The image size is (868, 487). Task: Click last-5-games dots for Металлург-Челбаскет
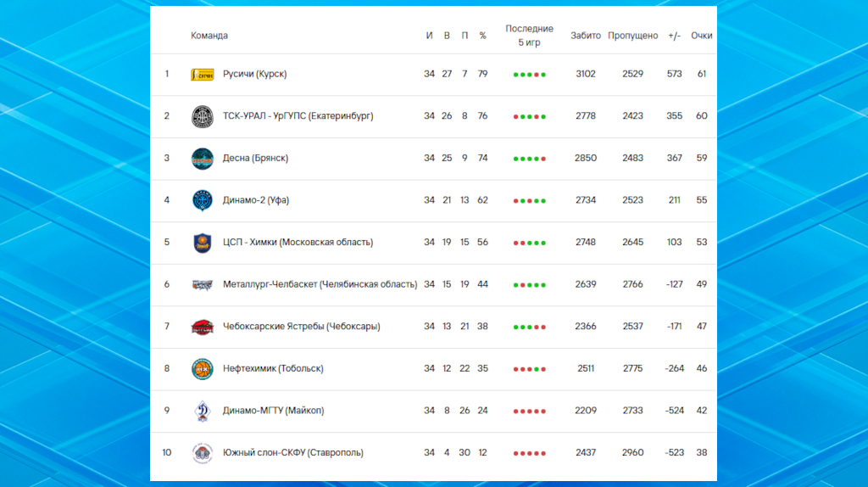(529, 285)
